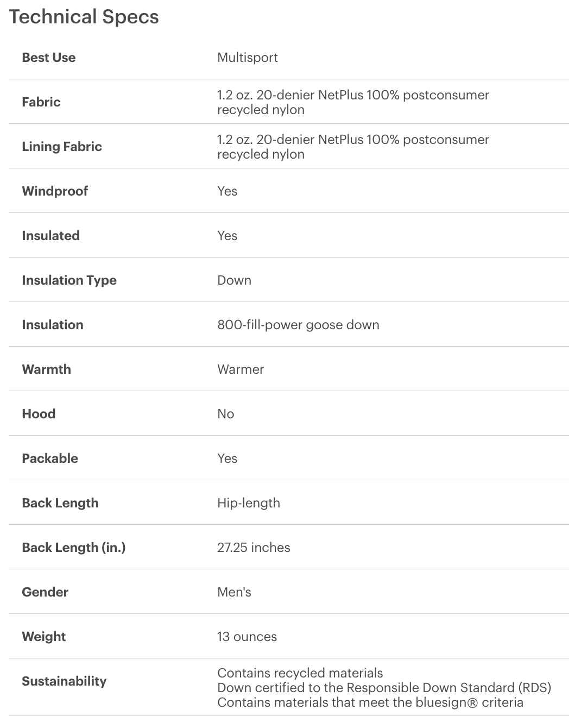Click the bluesign criteria text line
This screenshot has height=728, width=581.
point(370,702)
